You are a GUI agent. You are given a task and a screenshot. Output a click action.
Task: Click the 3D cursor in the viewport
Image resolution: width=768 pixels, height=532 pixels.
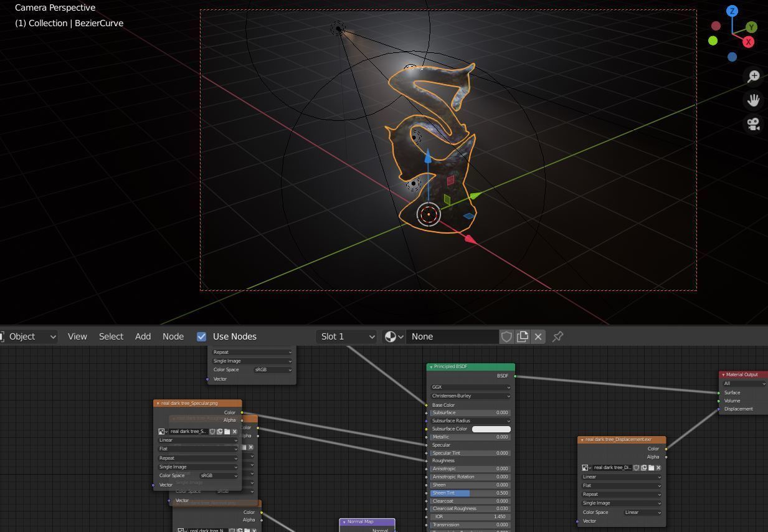coord(429,214)
